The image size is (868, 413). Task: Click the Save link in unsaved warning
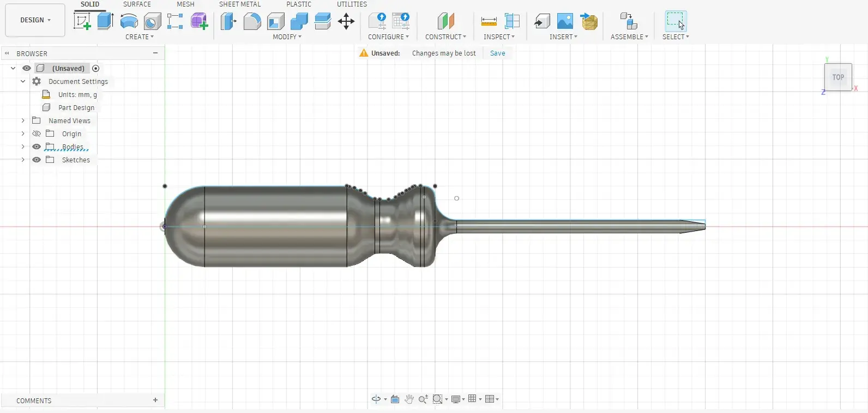coord(497,53)
